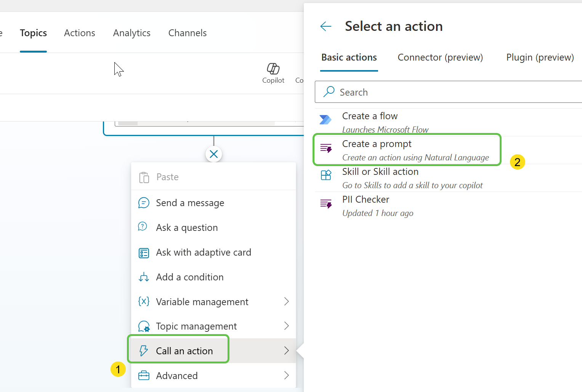The height and width of the screenshot is (392, 582).
Task: Click the Copilot icon in toolbar
Action: [273, 69]
